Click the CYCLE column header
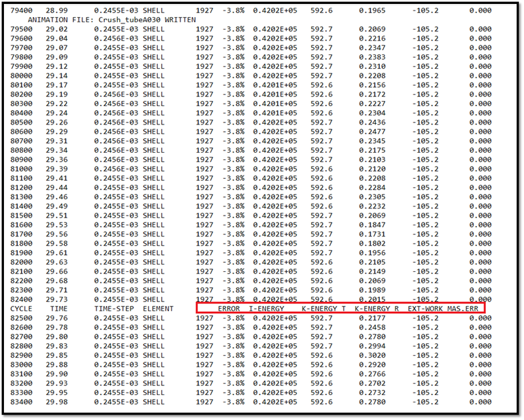The image size is (524, 420). (x=21, y=309)
